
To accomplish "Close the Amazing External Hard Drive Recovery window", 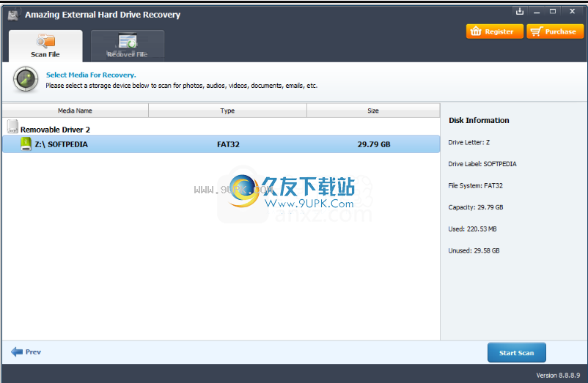I will pos(572,11).
